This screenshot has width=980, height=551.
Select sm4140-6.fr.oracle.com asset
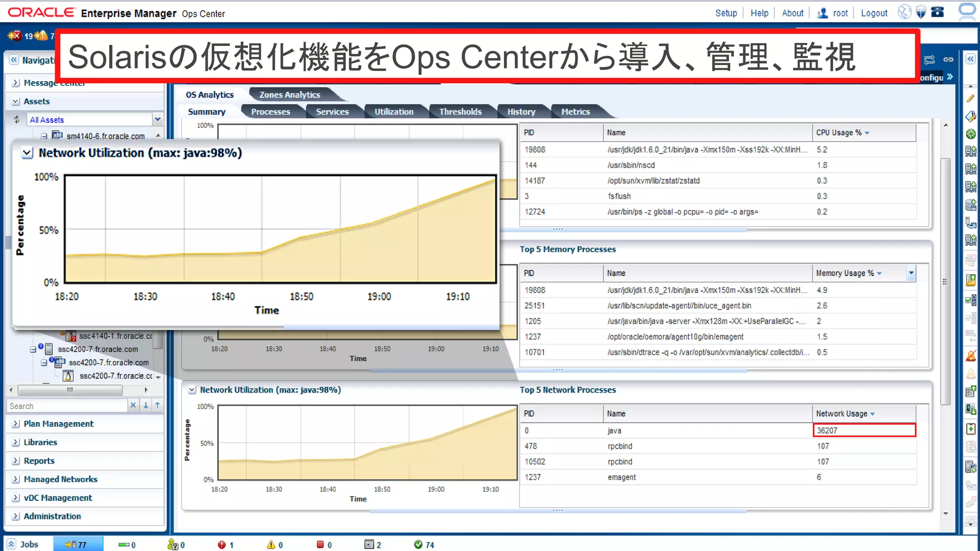coord(105,136)
